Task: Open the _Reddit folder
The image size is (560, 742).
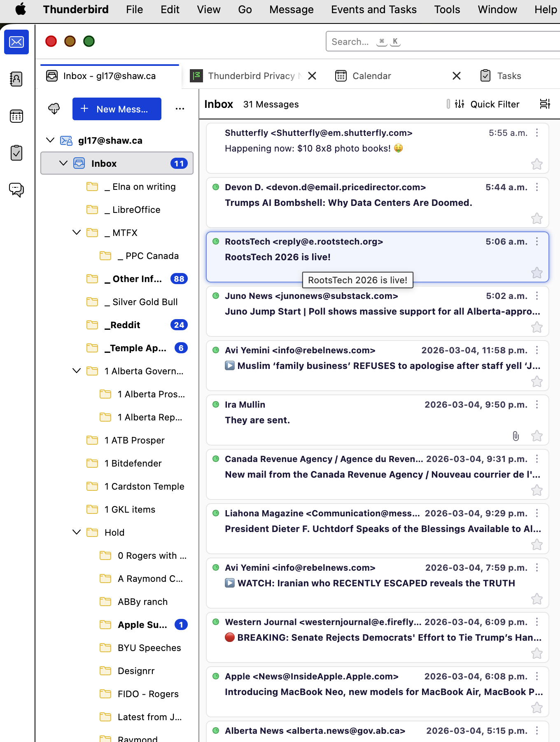Action: [x=117, y=325]
